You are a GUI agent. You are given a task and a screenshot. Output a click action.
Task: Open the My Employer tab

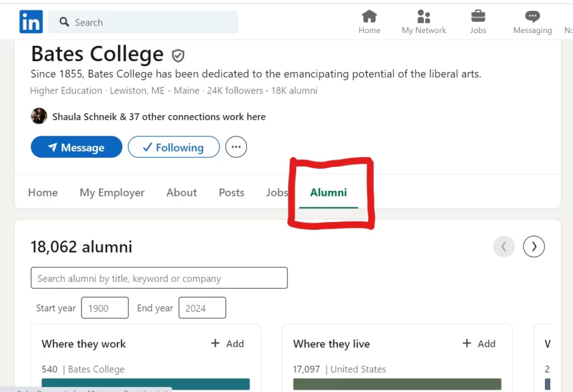[x=112, y=193]
